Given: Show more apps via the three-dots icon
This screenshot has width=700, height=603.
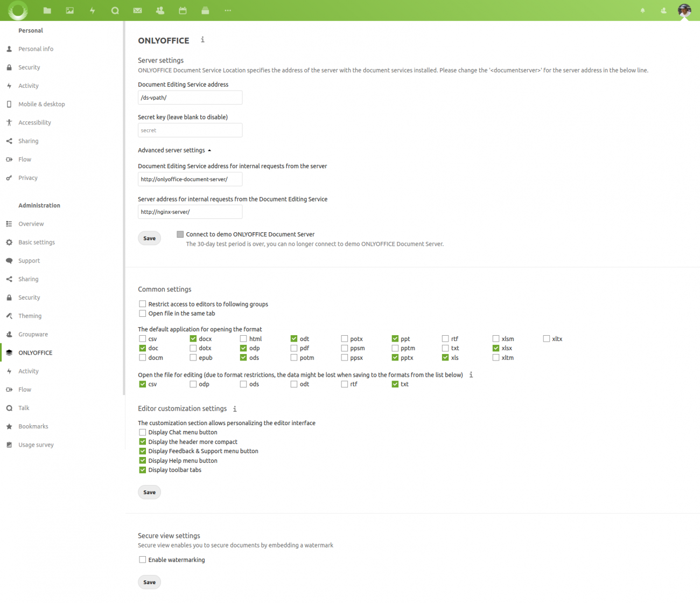Looking at the screenshot, I should coord(228,10).
